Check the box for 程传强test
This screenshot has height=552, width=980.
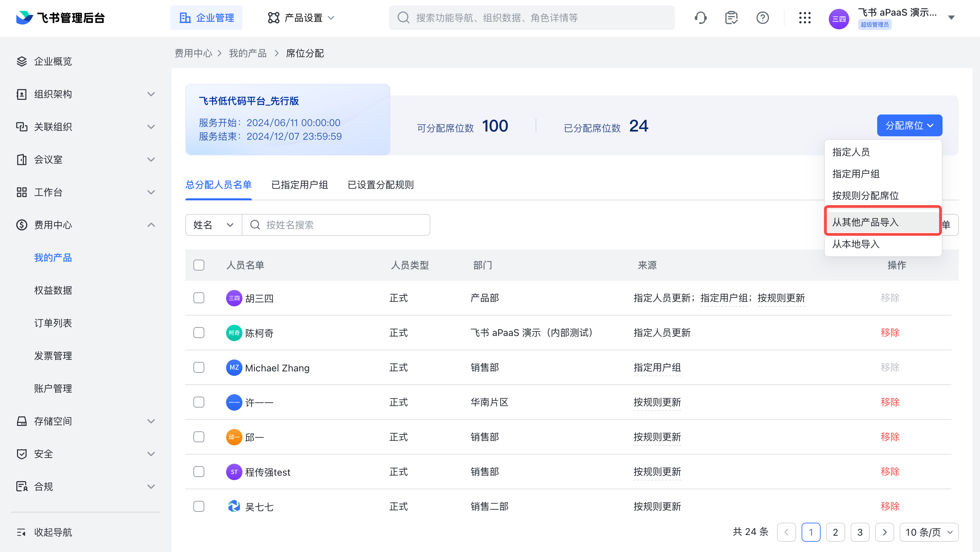(199, 472)
